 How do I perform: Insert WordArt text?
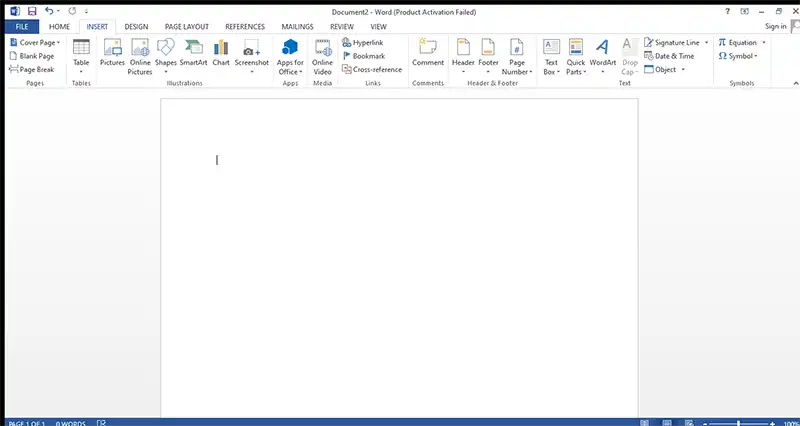pos(603,57)
